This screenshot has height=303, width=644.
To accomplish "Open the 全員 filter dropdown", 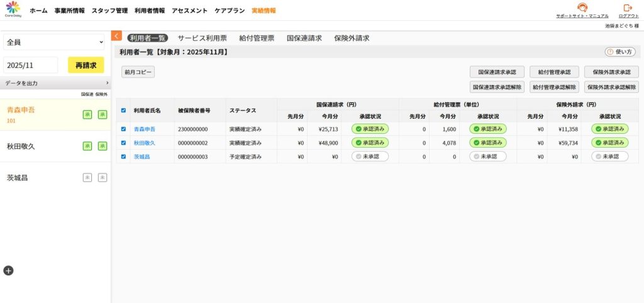I will [x=54, y=42].
